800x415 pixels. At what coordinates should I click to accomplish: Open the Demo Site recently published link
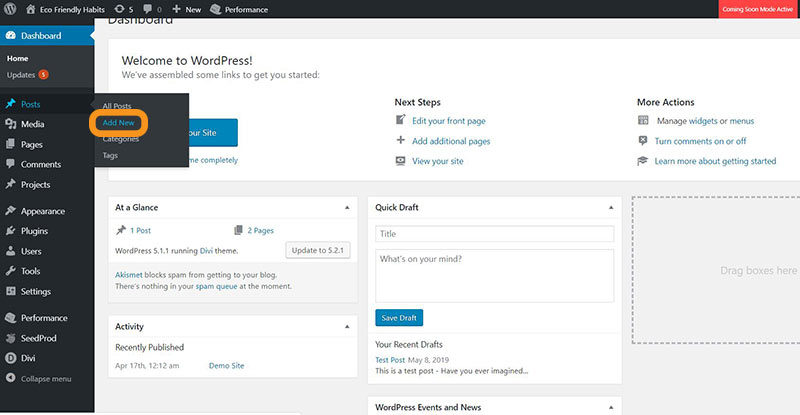[x=227, y=365]
